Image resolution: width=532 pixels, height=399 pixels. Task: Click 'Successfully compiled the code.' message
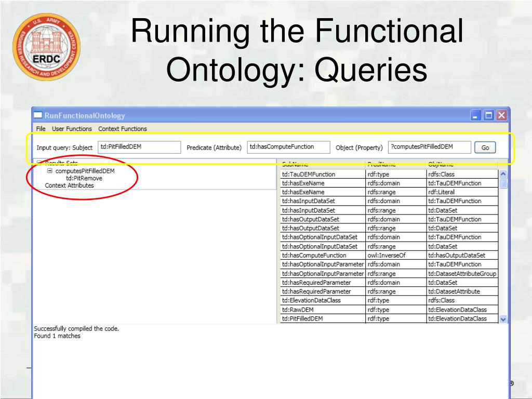point(76,328)
